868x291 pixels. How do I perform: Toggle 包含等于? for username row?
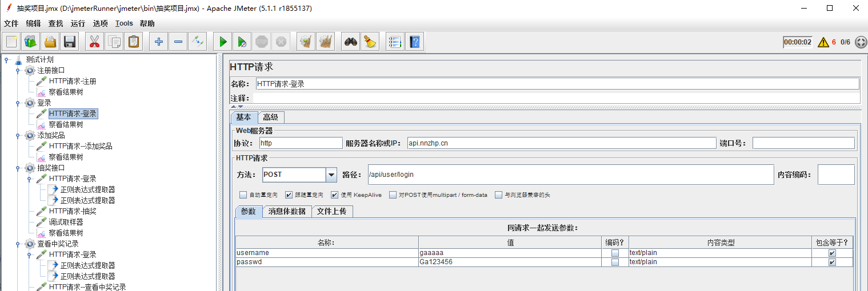[832, 253]
